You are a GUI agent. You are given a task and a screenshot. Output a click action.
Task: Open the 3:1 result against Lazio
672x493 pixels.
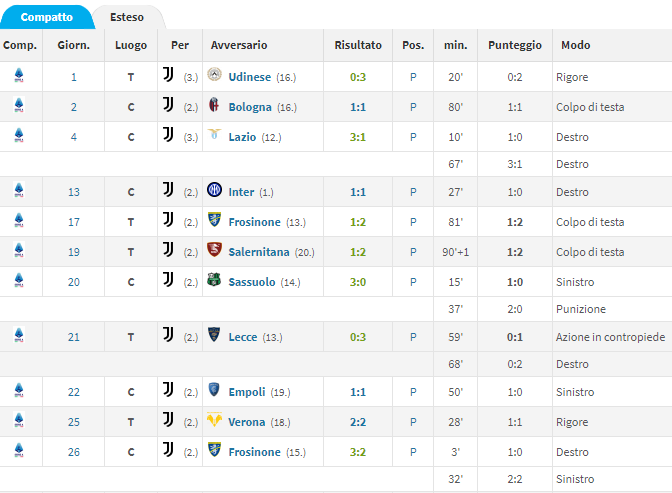click(358, 137)
